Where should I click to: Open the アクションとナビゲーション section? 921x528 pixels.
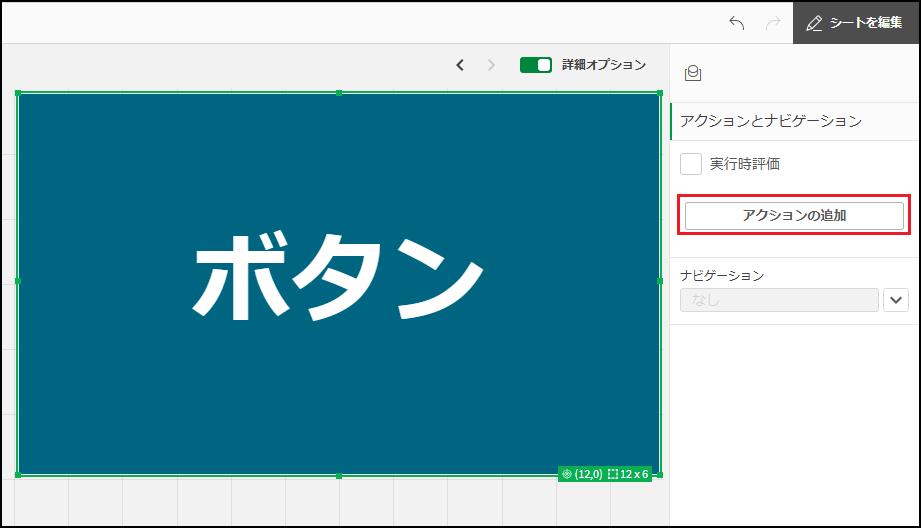click(x=795, y=121)
